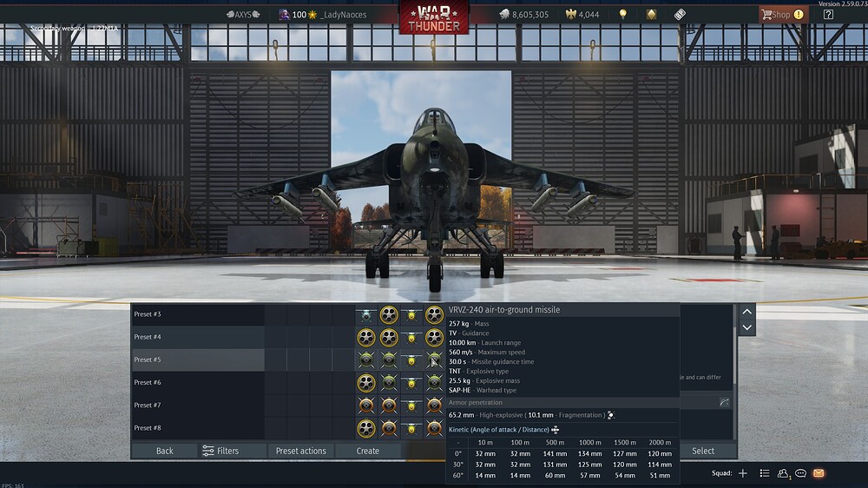This screenshot has width=868, height=488.
Task: Select the first slot rocket pod in Preset #4
Action: pyautogui.click(x=366, y=337)
